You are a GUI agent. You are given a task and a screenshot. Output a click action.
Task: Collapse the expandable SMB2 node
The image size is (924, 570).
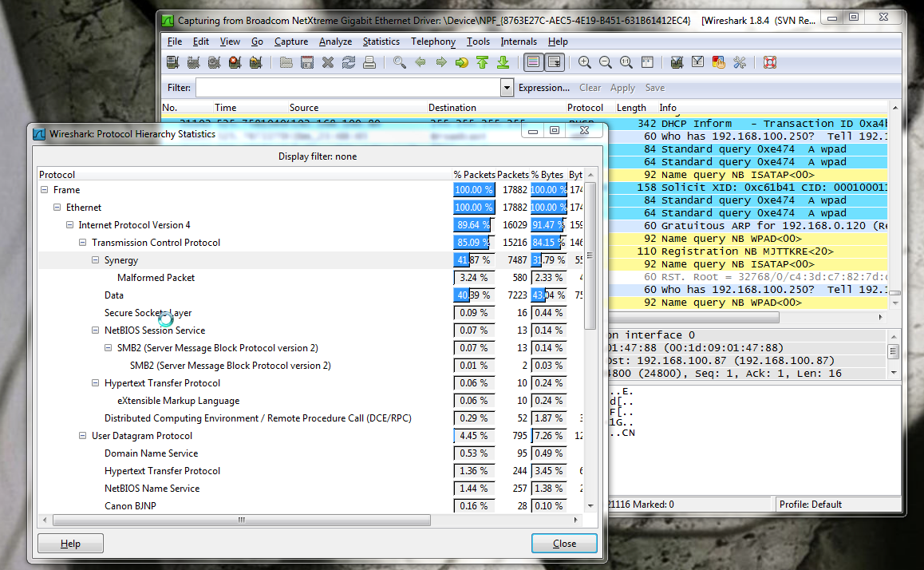point(108,348)
